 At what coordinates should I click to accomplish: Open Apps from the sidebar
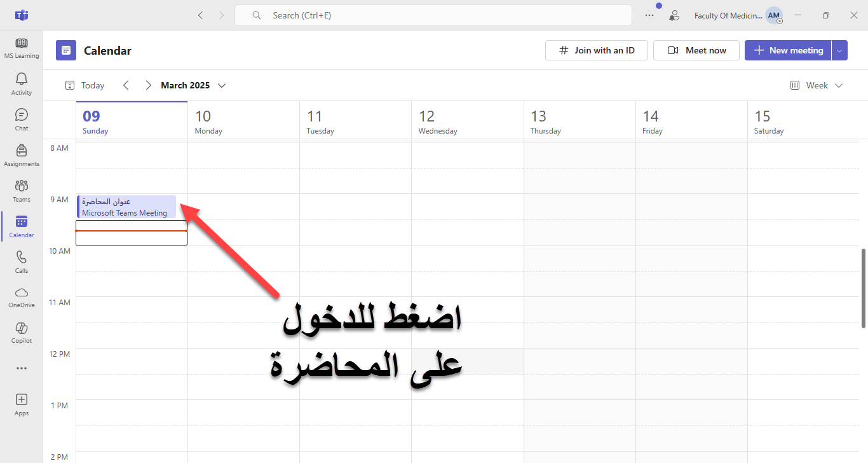pyautogui.click(x=22, y=404)
